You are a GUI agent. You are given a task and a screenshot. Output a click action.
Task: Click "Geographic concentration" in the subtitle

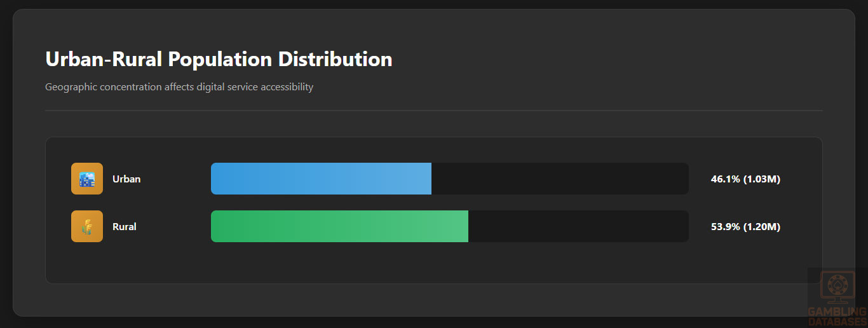pos(103,87)
